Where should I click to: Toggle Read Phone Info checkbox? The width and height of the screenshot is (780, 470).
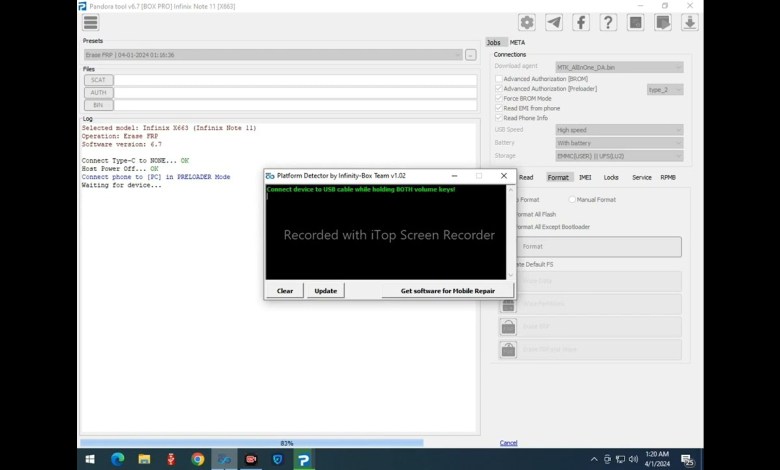point(499,118)
